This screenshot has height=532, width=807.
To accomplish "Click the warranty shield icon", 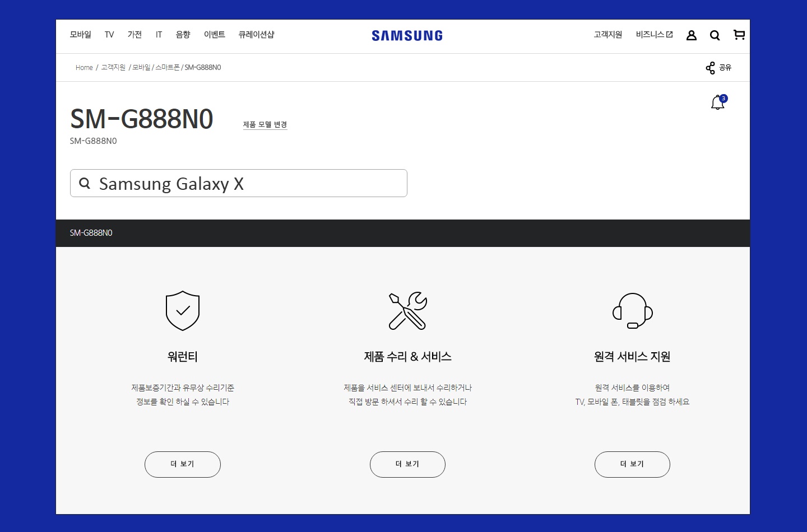I will pos(183,311).
